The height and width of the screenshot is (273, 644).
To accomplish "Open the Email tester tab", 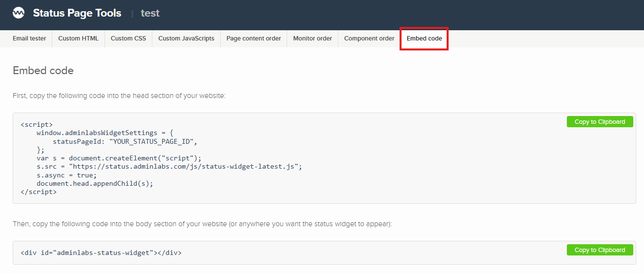I will 29,39.
